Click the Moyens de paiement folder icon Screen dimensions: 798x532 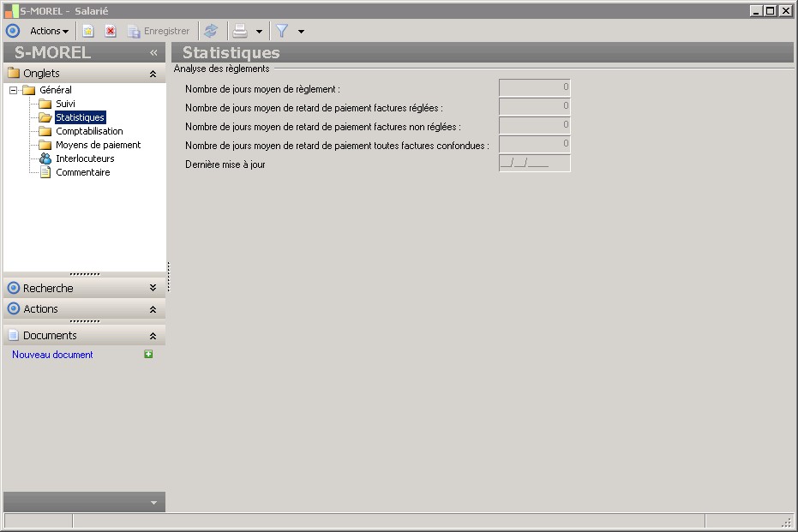pyautogui.click(x=45, y=145)
